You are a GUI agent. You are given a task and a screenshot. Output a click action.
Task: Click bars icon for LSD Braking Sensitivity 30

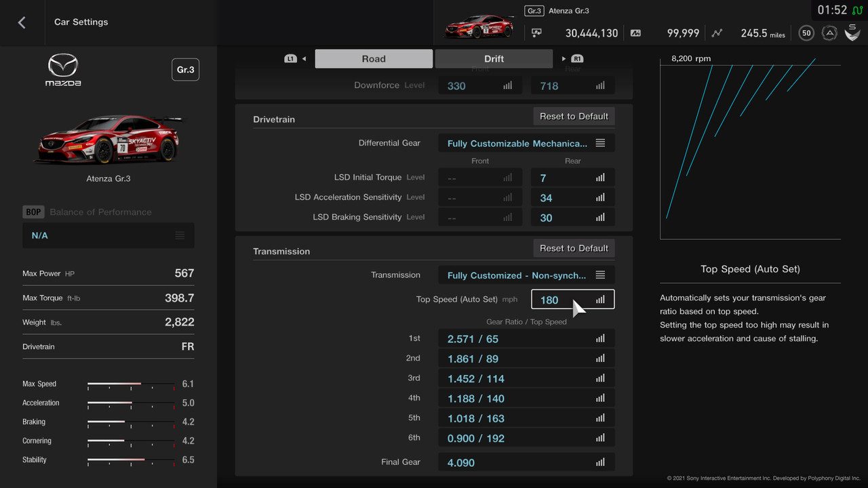coord(600,218)
